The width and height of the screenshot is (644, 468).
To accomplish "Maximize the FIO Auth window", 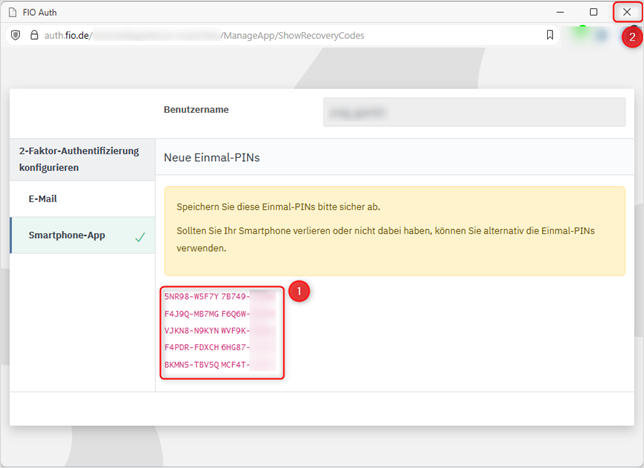I will point(594,12).
